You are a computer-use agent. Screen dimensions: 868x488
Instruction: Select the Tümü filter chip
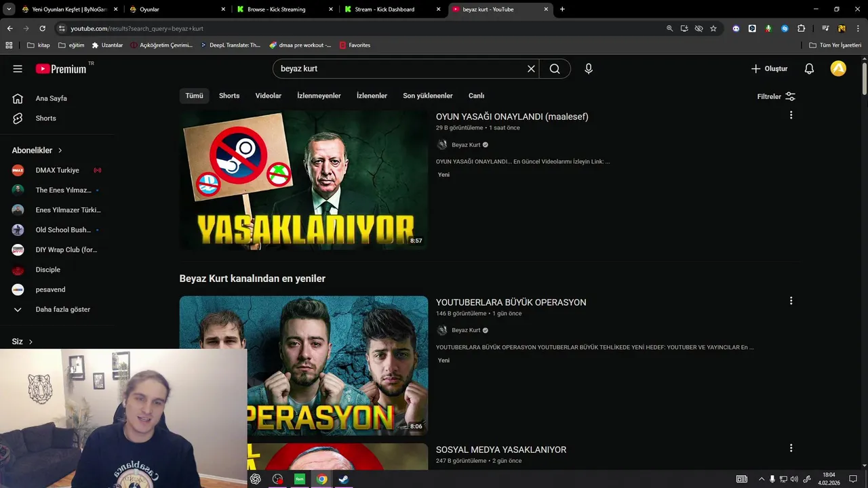click(x=194, y=96)
